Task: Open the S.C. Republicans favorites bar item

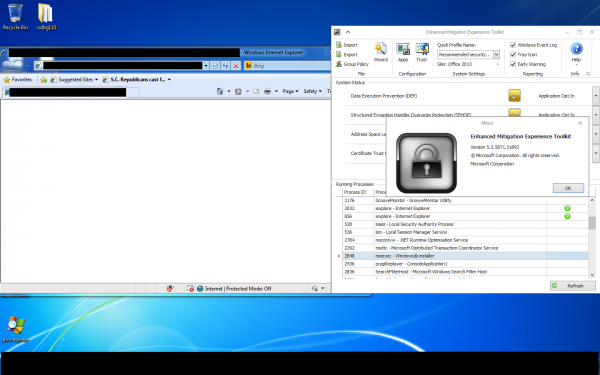Action: [137, 80]
